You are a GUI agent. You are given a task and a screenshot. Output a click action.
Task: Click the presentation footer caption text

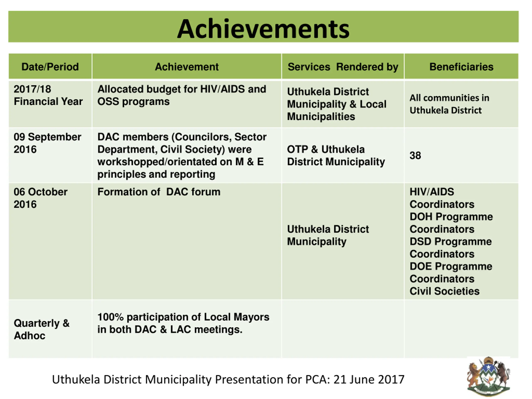[x=228, y=379]
